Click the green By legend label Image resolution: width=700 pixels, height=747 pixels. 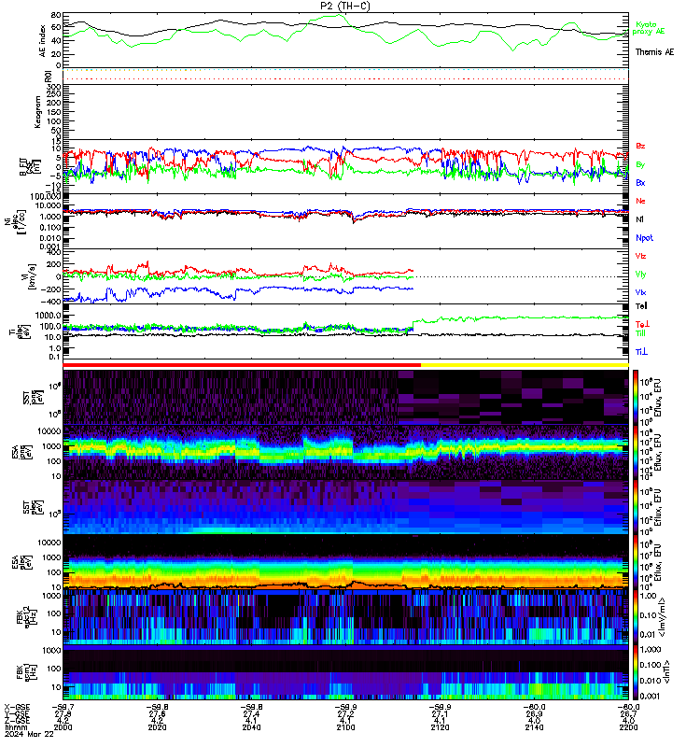(640, 164)
